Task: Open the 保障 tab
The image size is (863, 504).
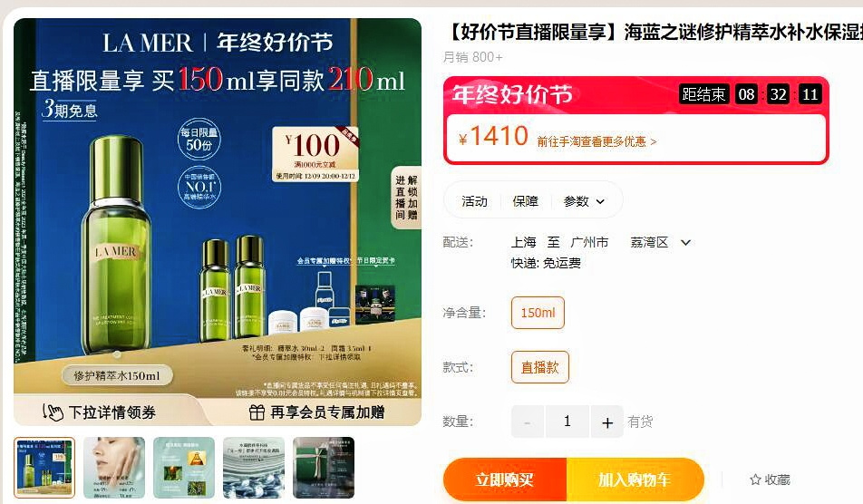Action: pos(525,201)
